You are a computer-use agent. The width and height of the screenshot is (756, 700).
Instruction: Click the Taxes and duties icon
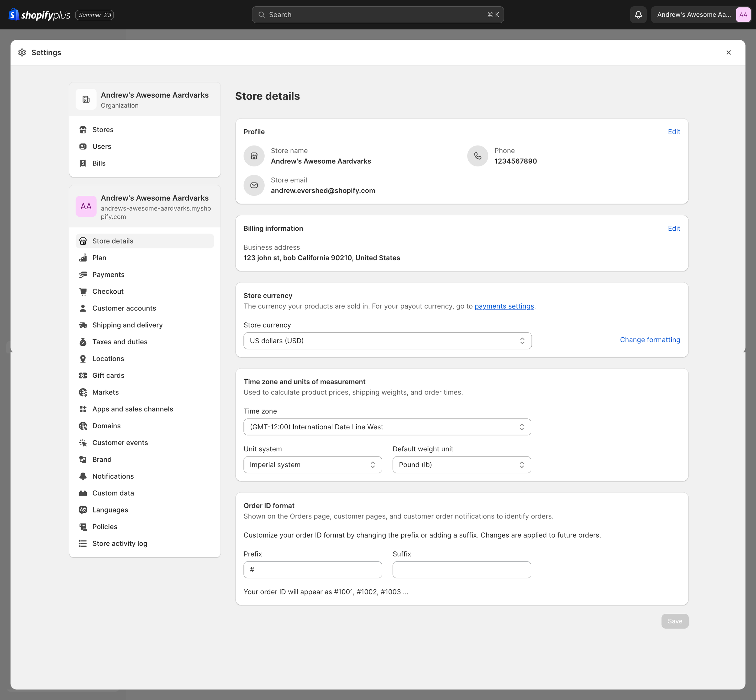[x=83, y=342]
